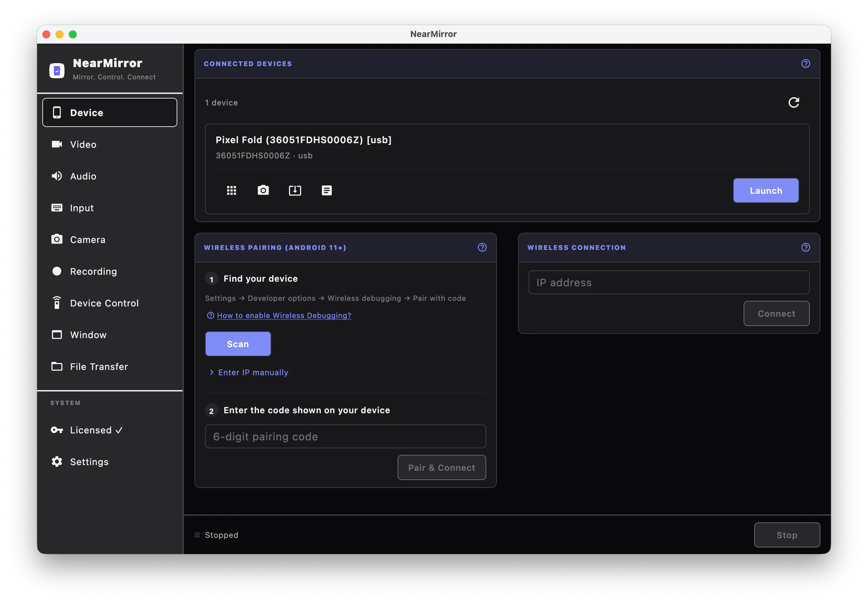
Task: Click the Settings path instruction text
Action: [x=335, y=299]
